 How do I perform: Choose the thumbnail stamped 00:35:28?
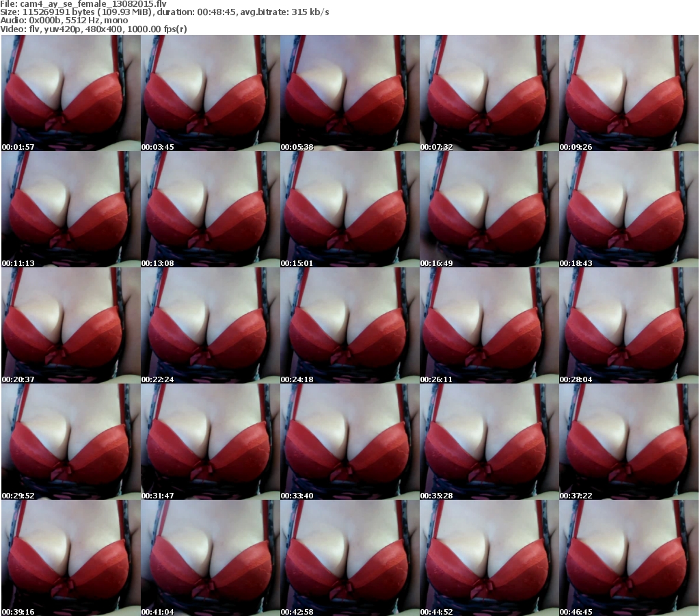click(489, 442)
